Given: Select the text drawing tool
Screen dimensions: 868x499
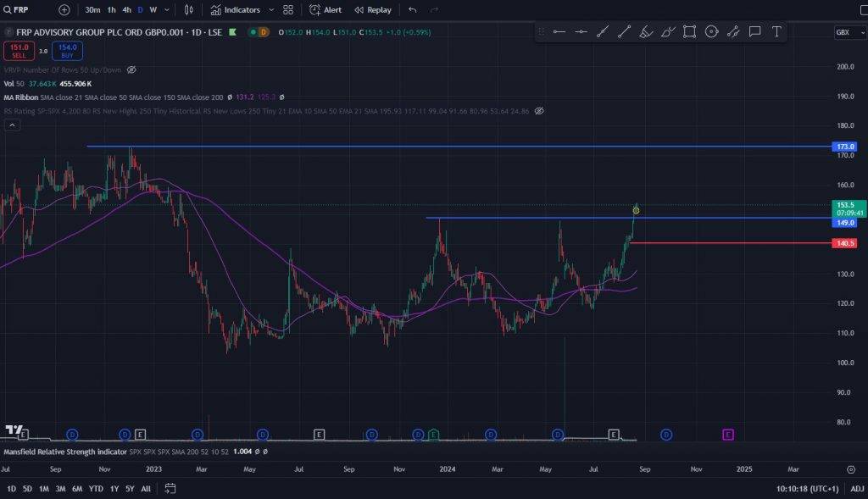Looking at the screenshot, I should pyautogui.click(x=776, y=32).
